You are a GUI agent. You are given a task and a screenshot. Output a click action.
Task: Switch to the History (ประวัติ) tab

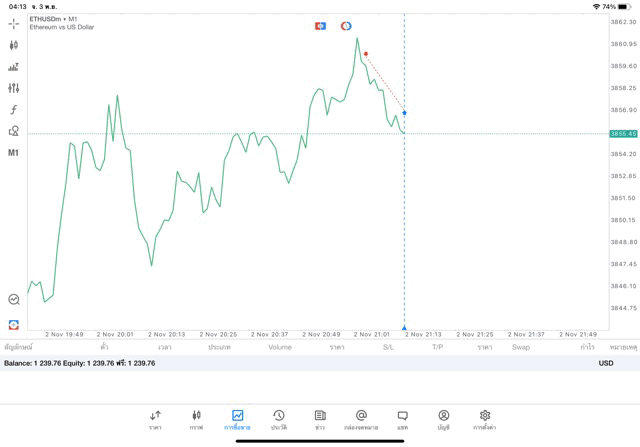278,419
